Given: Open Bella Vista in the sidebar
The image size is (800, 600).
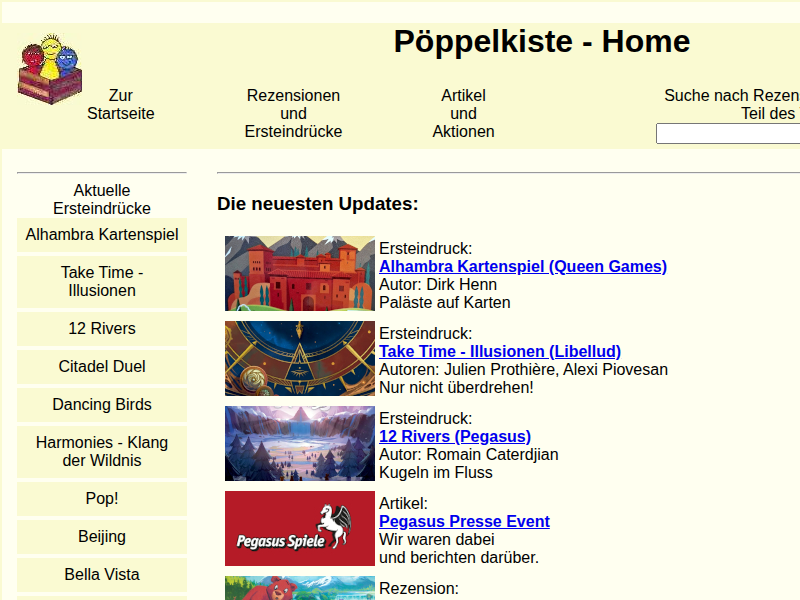Looking at the screenshot, I should 102,574.
